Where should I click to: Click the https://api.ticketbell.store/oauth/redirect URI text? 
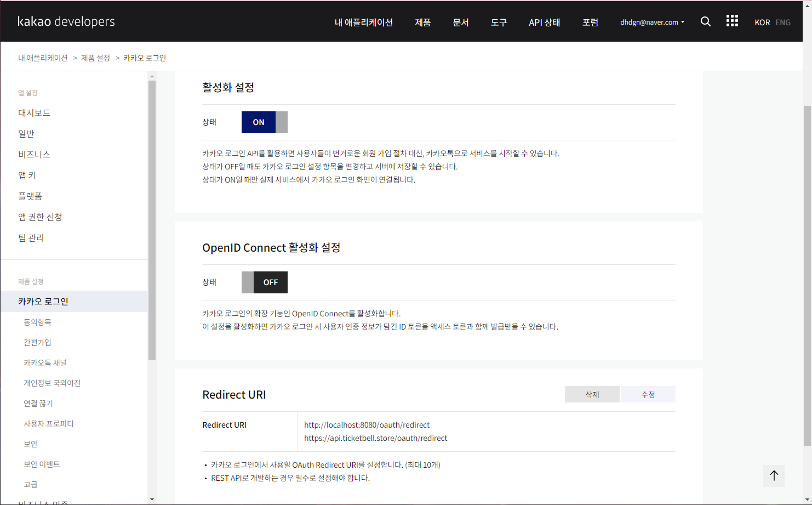[x=375, y=438]
